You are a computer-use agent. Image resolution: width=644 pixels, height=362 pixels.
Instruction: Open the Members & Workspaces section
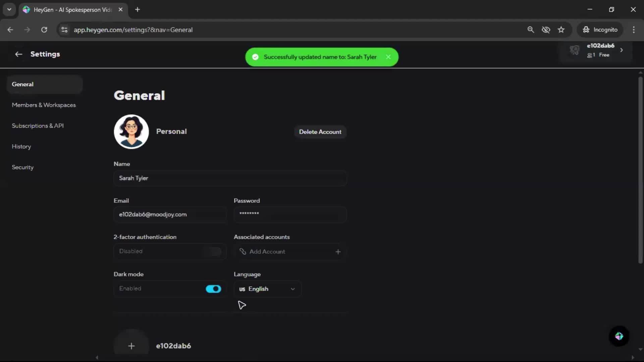point(44,105)
